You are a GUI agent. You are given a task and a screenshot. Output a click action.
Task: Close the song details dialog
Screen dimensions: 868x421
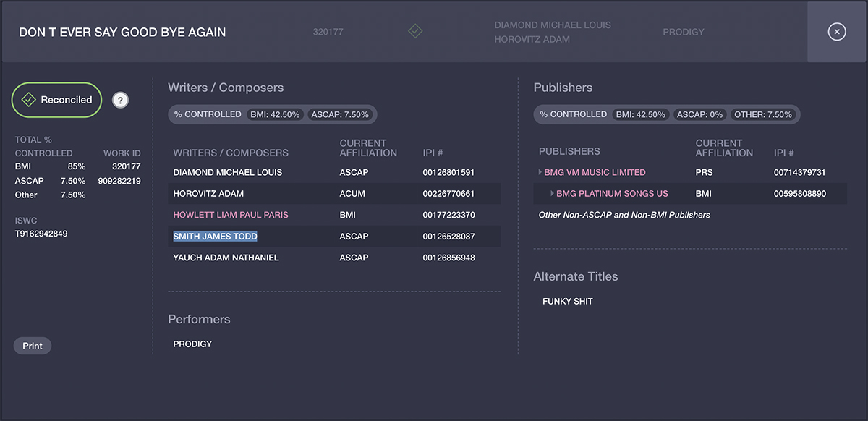tap(836, 32)
